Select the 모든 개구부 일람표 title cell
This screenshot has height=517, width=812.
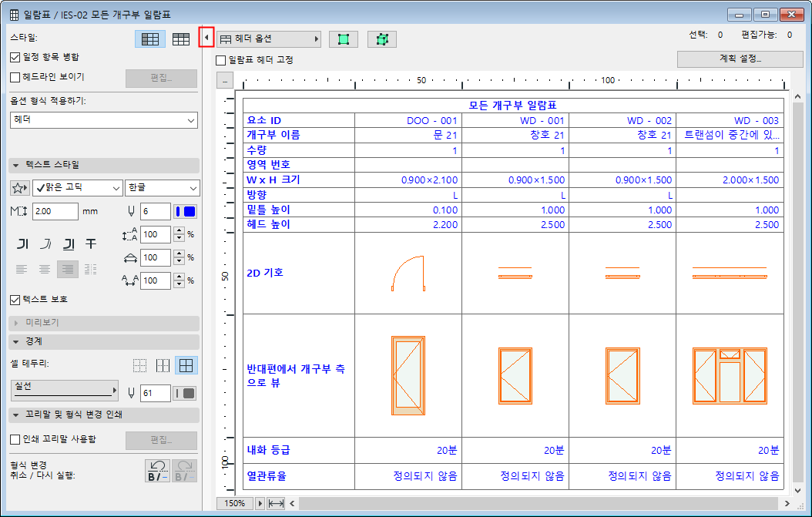(x=513, y=106)
